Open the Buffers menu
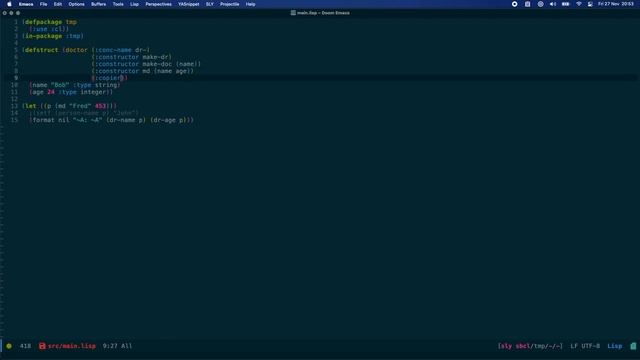The width and height of the screenshot is (640, 360). (x=98, y=4)
